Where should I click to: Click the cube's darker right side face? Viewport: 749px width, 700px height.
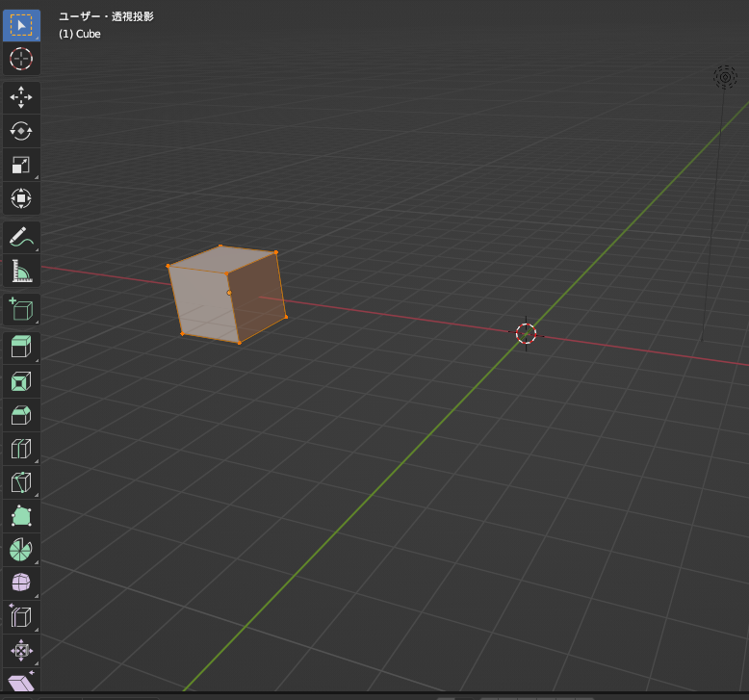[x=258, y=297]
